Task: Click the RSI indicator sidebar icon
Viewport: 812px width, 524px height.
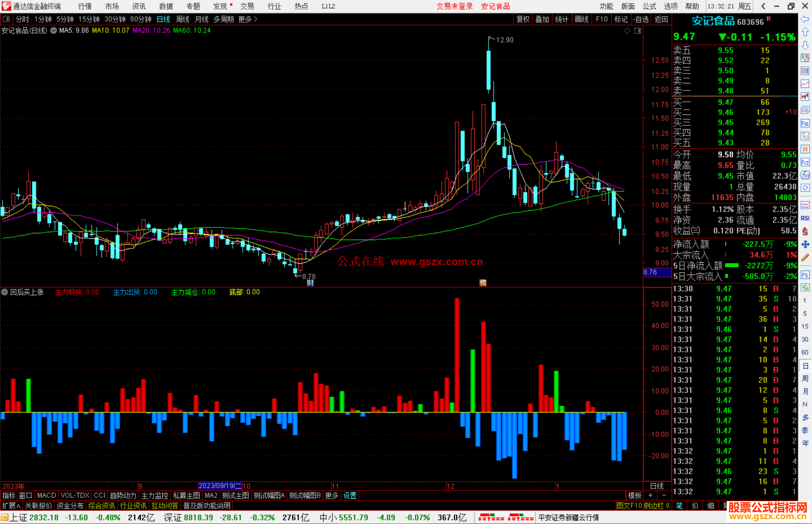Action: click(805, 218)
